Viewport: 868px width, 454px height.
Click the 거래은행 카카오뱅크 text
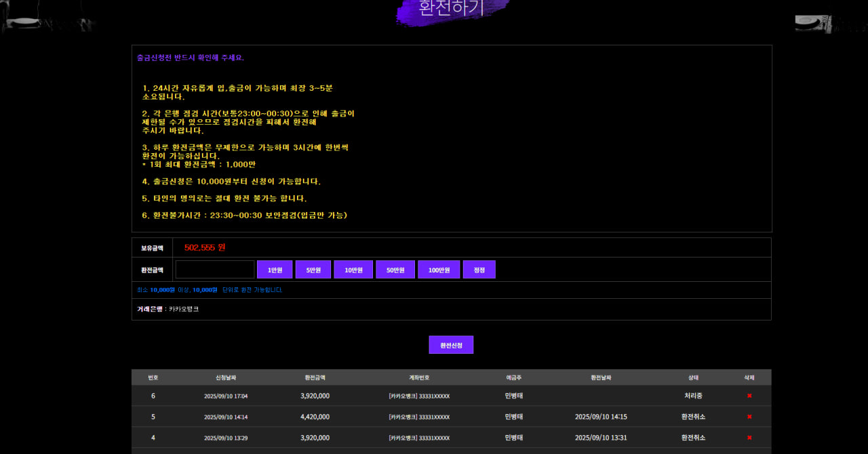click(168, 309)
